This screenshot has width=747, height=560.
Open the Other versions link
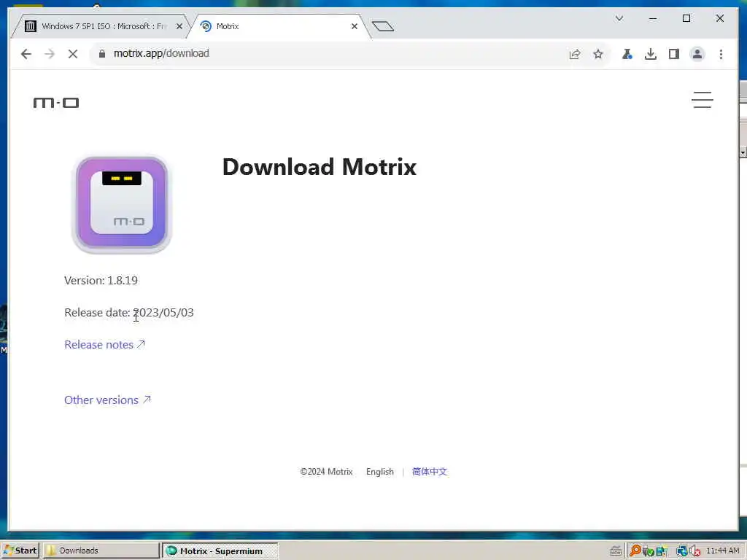107,400
